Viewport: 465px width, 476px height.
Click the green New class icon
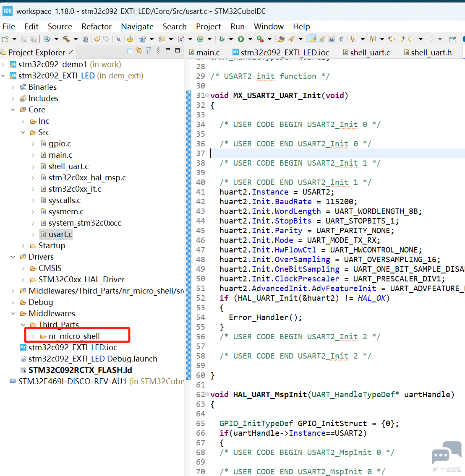[x=200, y=39]
